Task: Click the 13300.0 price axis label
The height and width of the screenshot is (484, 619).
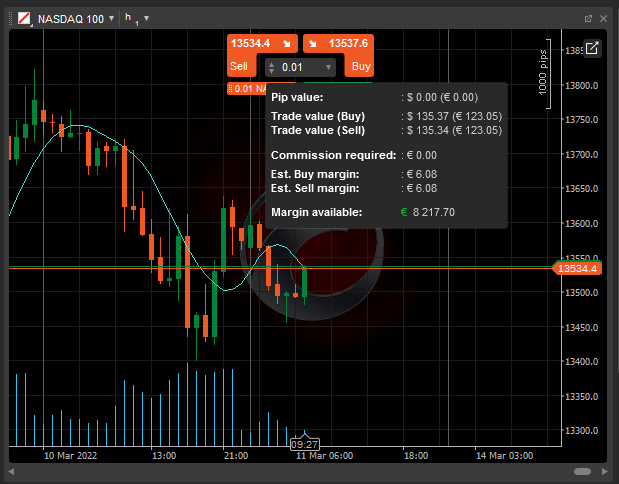Action: tap(581, 431)
